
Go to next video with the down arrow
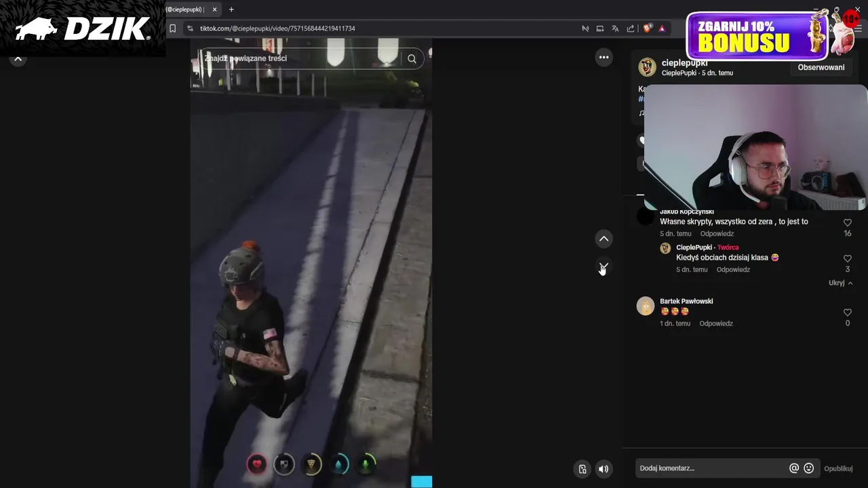(604, 266)
